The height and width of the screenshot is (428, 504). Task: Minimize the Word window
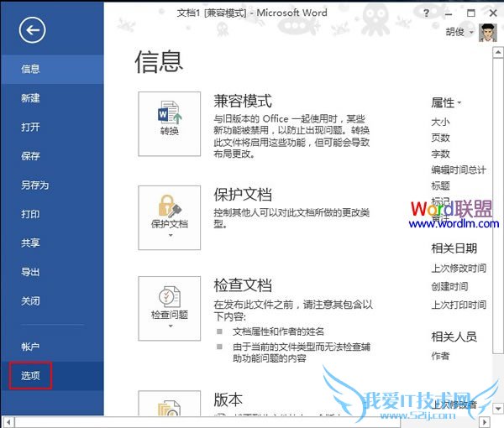pos(449,13)
